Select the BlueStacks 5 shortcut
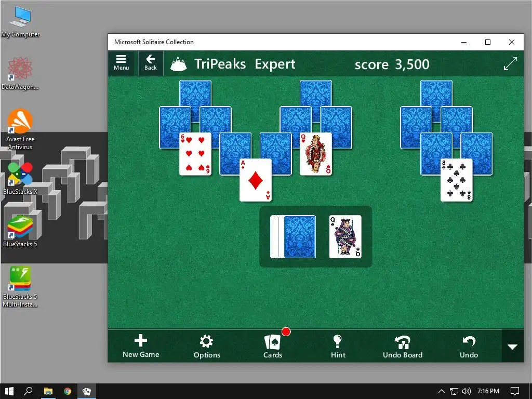Screen dimensions: 532x399 tap(20, 231)
